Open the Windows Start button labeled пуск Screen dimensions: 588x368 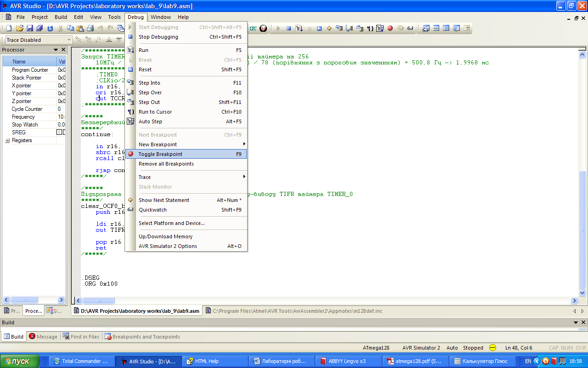[x=21, y=361]
